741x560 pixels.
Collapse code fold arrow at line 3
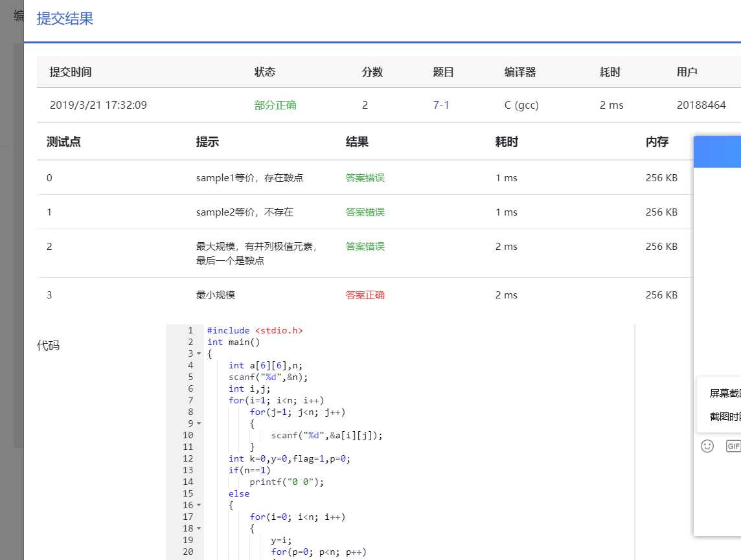click(199, 353)
